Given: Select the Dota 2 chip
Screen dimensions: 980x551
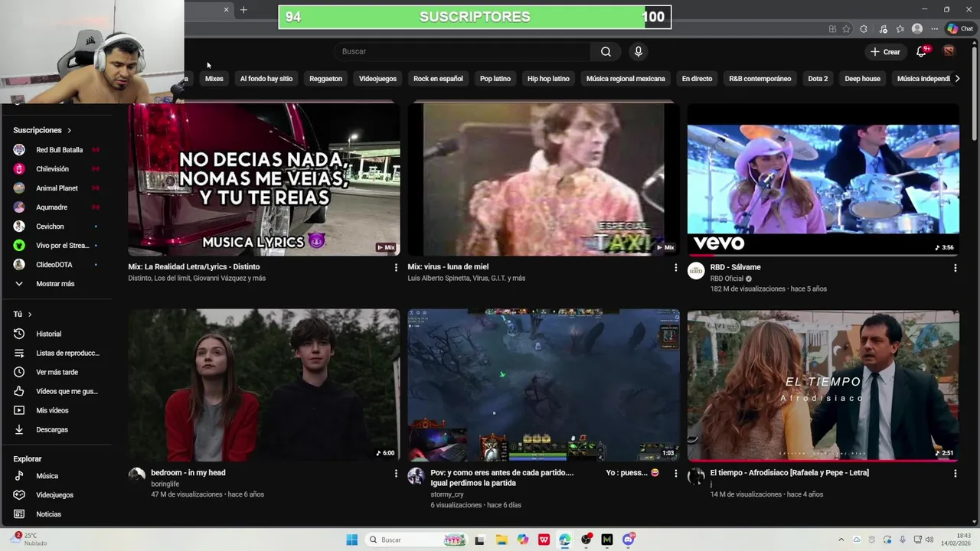Looking at the screenshot, I should pyautogui.click(x=818, y=79).
